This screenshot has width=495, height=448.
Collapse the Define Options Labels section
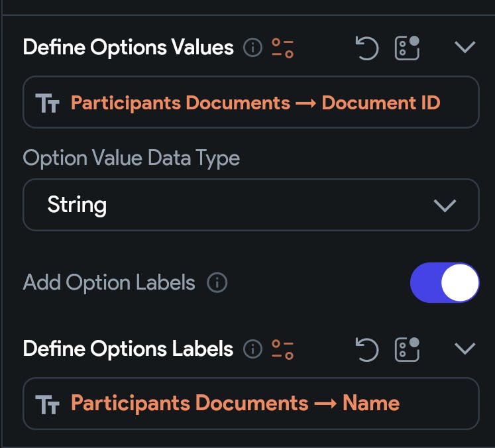coord(465,348)
